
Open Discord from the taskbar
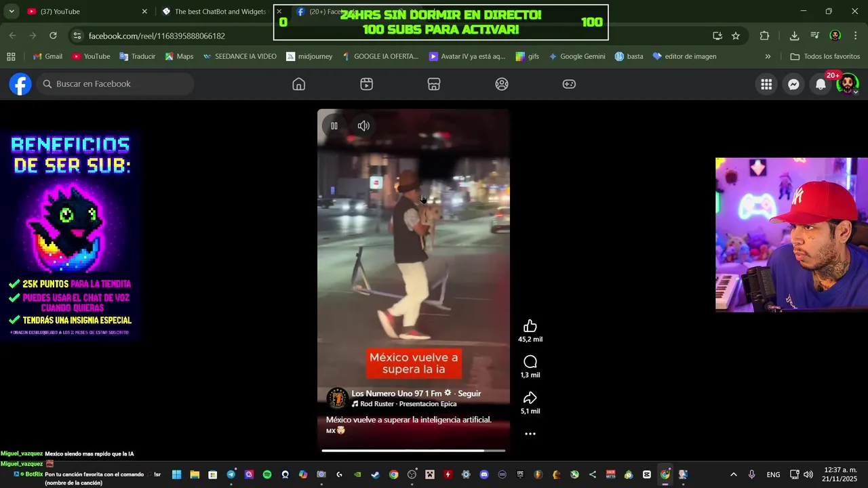click(484, 474)
